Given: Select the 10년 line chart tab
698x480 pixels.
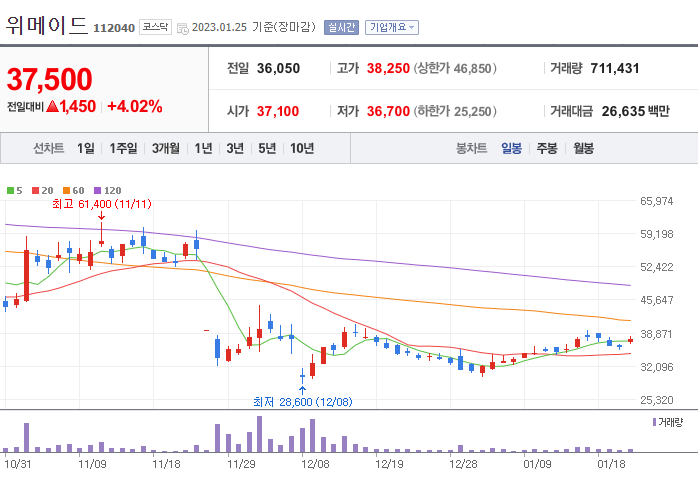Looking at the screenshot, I should (302, 148).
